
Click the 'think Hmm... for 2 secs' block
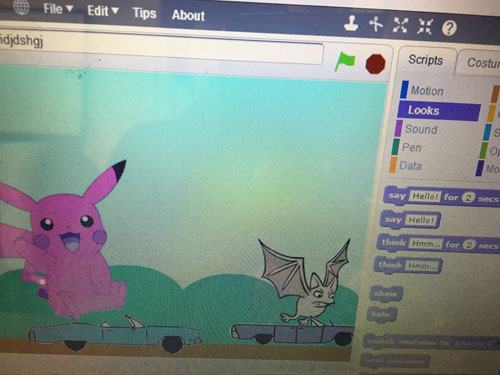pyautogui.click(x=438, y=244)
